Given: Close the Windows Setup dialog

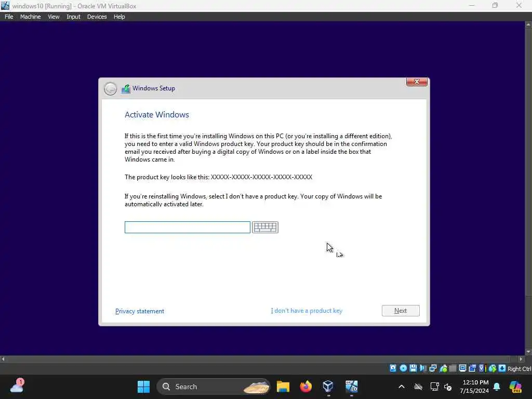Looking at the screenshot, I should 417,82.
